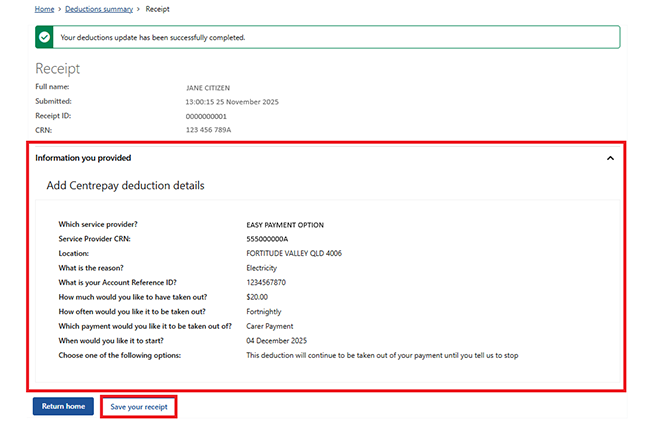Click the Account Reference ID 1234567870

pos(266,283)
